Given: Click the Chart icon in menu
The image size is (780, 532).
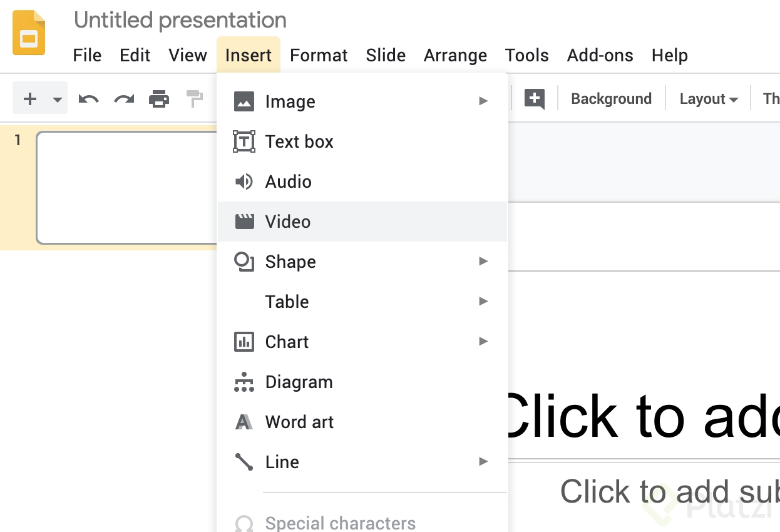Looking at the screenshot, I should coord(244,342).
